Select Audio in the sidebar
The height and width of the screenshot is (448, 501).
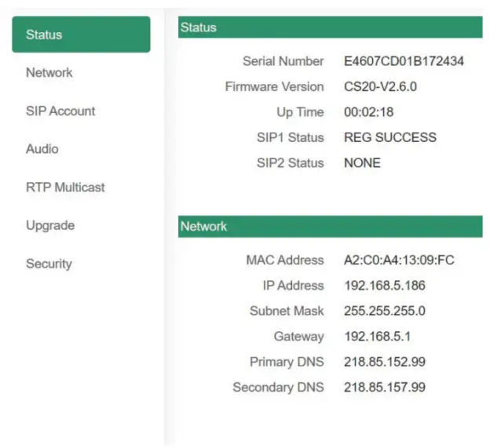click(x=42, y=149)
